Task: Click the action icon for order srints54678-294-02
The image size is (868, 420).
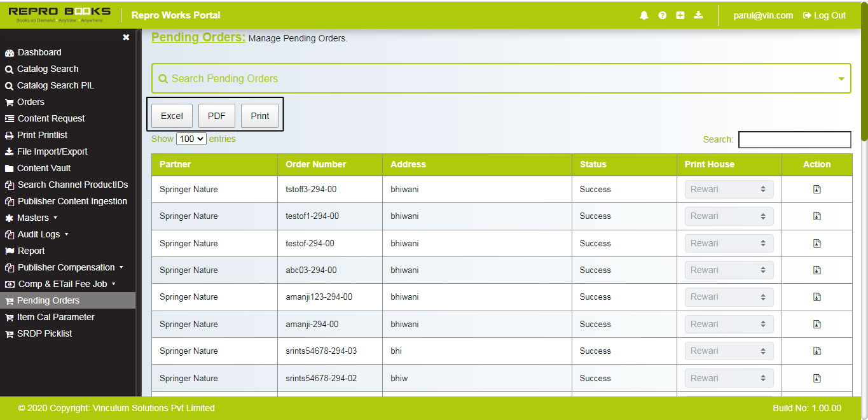Action: 816,378
